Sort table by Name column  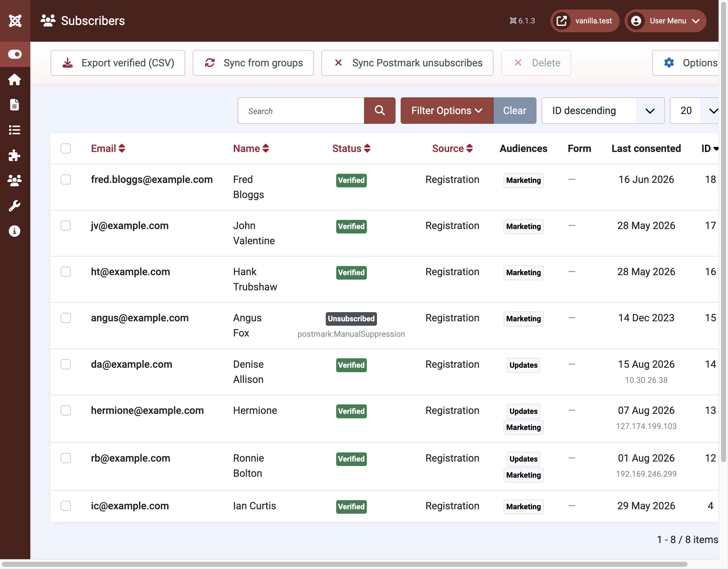click(x=251, y=149)
